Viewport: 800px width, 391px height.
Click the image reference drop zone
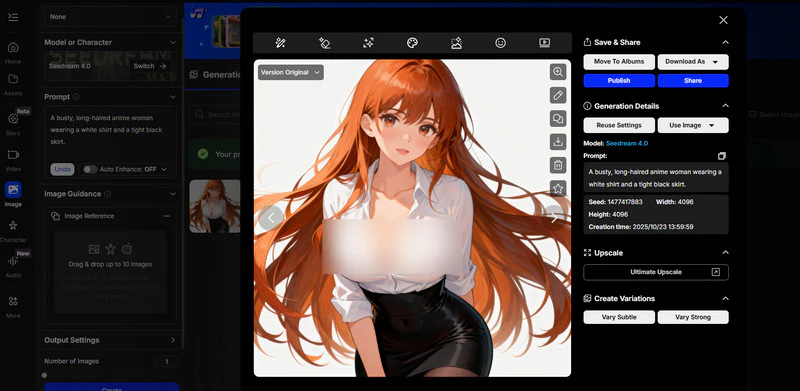110,272
